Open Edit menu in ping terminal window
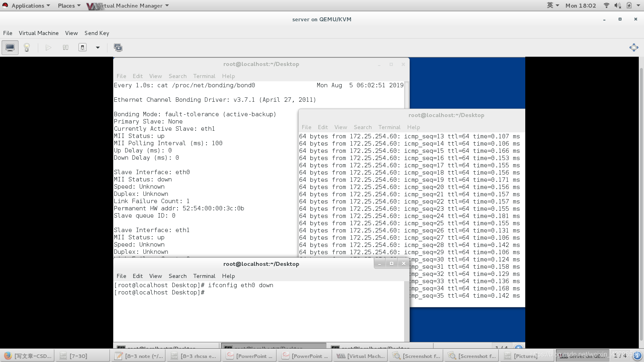 click(x=323, y=127)
